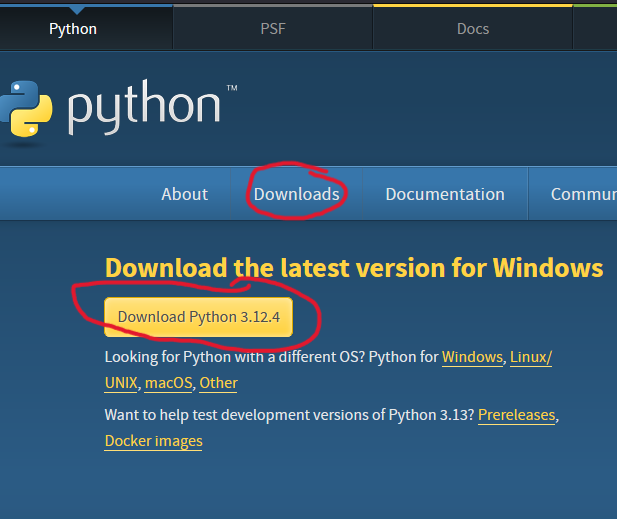The width and height of the screenshot is (617, 519).
Task: Open the Documentation menu item
Action: coord(445,194)
